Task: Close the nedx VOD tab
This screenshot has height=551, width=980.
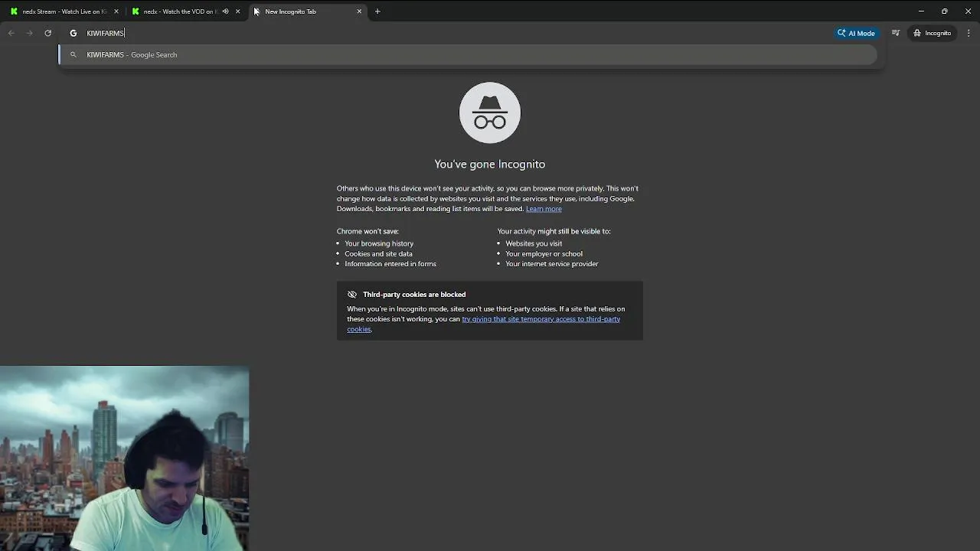Action: pyautogui.click(x=238, y=11)
